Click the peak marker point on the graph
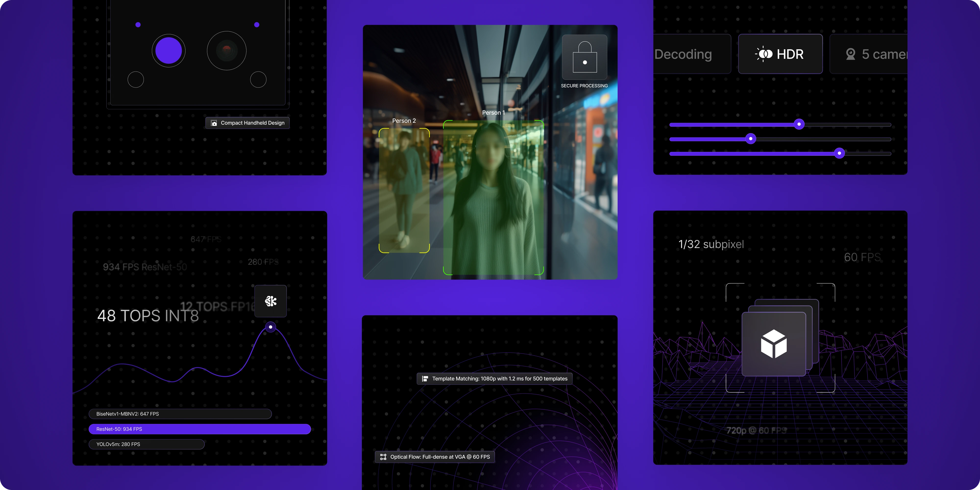Screen dimensions: 980x490 pyautogui.click(x=270, y=327)
